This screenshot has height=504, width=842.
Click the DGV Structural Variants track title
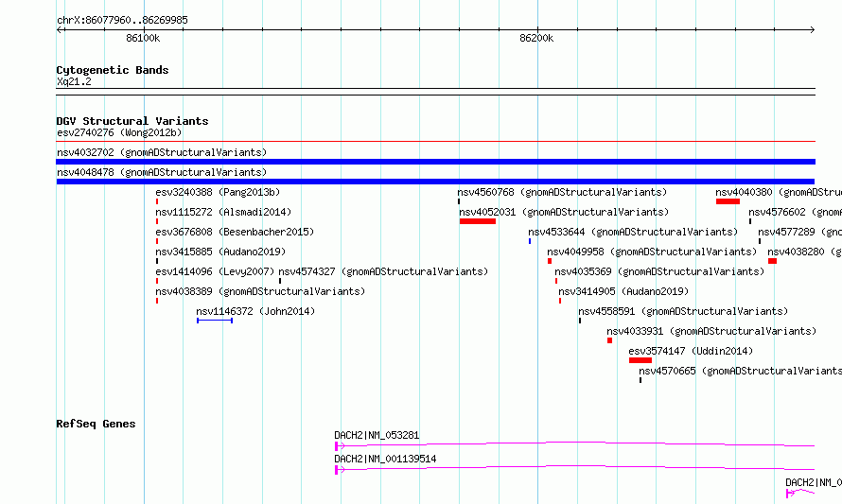[132, 121]
